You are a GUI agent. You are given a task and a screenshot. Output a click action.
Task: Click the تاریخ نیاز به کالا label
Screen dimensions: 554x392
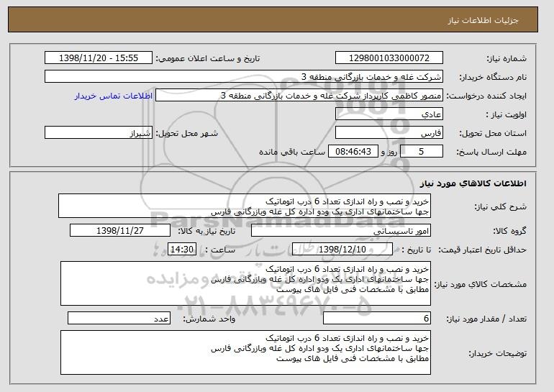coord(206,231)
